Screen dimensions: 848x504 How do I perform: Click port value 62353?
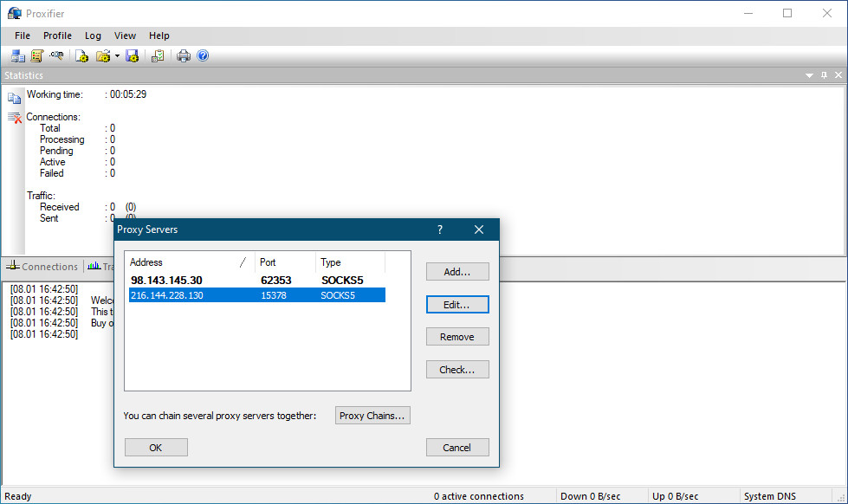275,280
